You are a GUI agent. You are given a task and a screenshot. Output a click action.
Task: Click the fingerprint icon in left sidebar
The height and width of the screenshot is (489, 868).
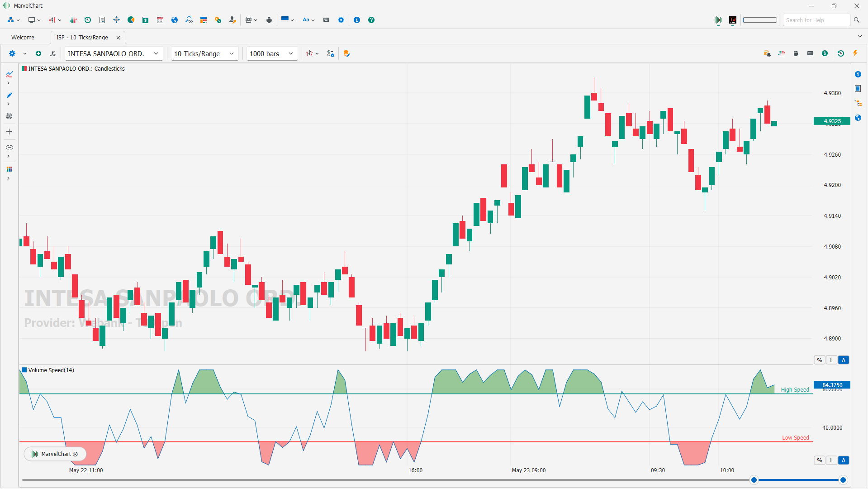coord(9,116)
